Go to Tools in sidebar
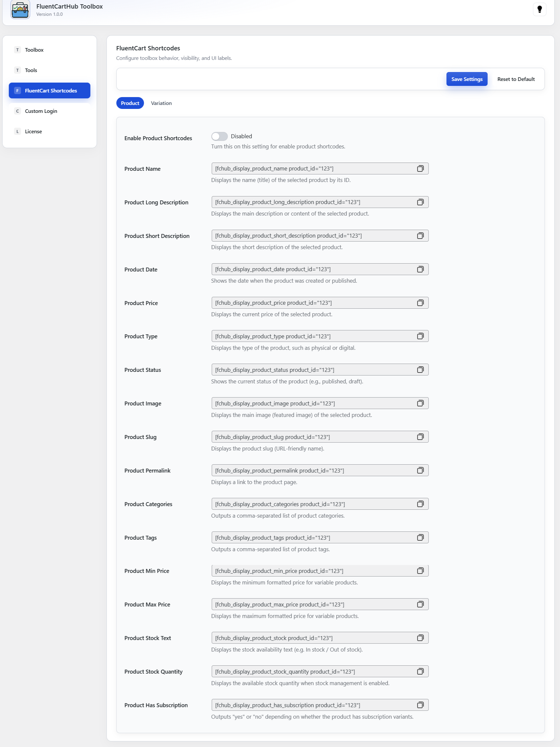Viewport: 560px width, 747px height. pyautogui.click(x=31, y=70)
